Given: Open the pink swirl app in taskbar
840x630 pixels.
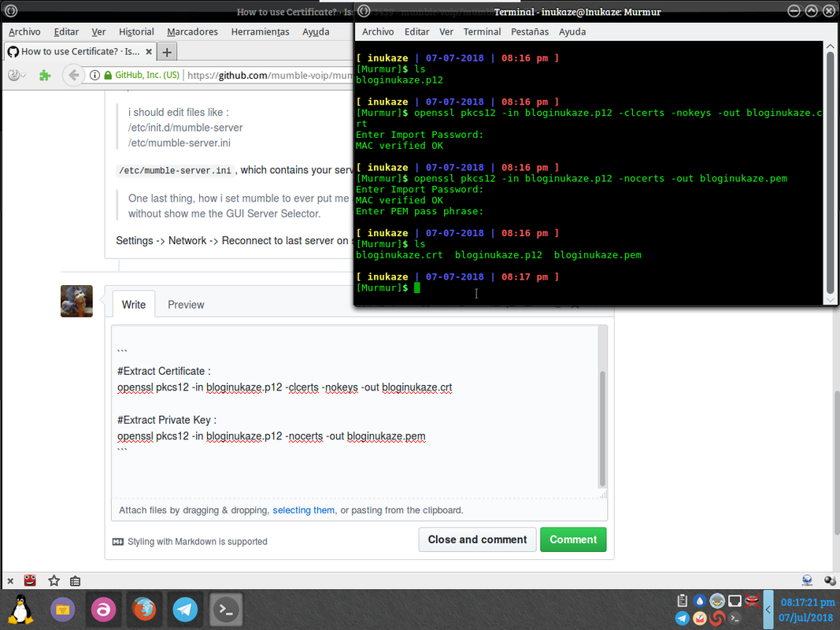Looking at the screenshot, I should click(x=103, y=609).
